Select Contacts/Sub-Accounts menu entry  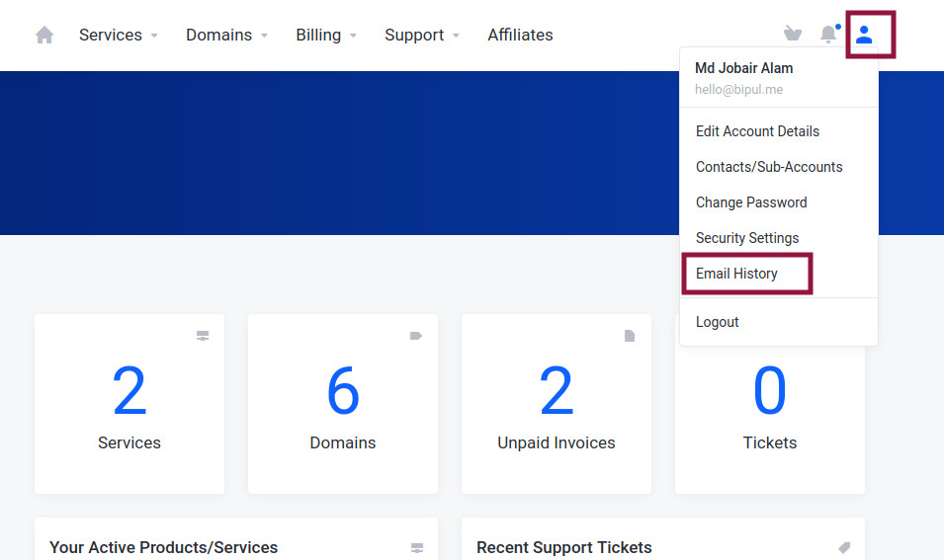click(769, 167)
